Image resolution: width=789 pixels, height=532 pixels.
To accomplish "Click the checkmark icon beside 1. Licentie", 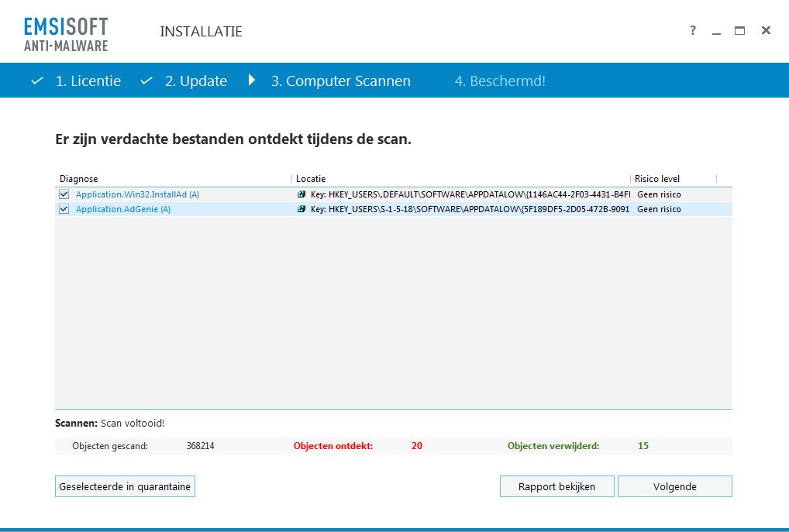I will [36, 81].
